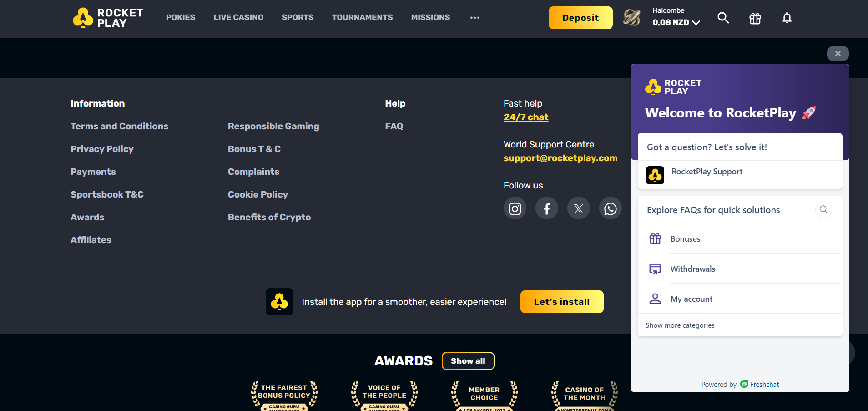Click Explore FAQs for quick solutions field
The width and height of the screenshot is (868, 411).
740,209
